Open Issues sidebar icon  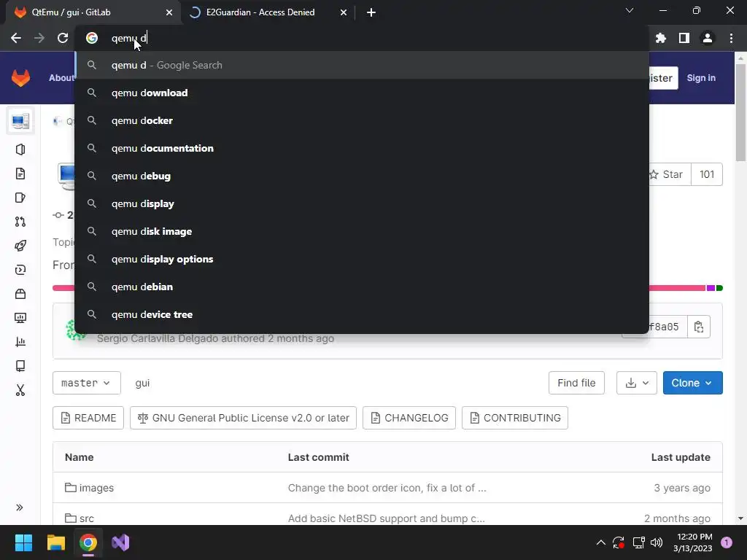pyautogui.click(x=20, y=198)
